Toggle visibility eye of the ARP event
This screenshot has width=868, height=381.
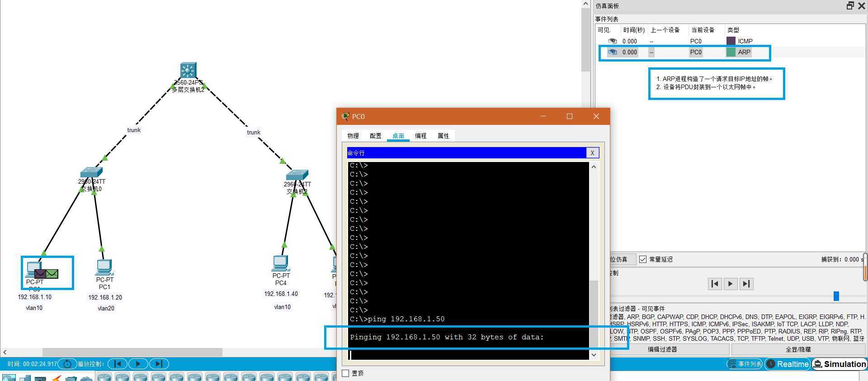tap(613, 52)
